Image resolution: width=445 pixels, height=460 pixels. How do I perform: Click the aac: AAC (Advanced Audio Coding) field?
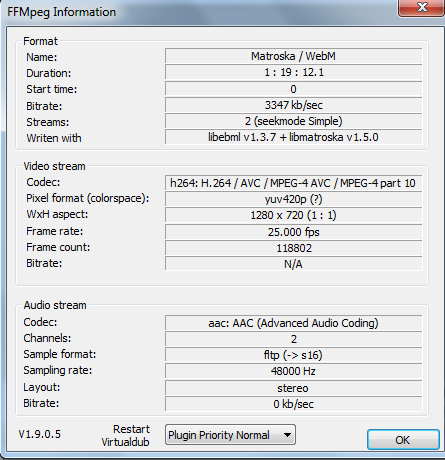click(293, 323)
